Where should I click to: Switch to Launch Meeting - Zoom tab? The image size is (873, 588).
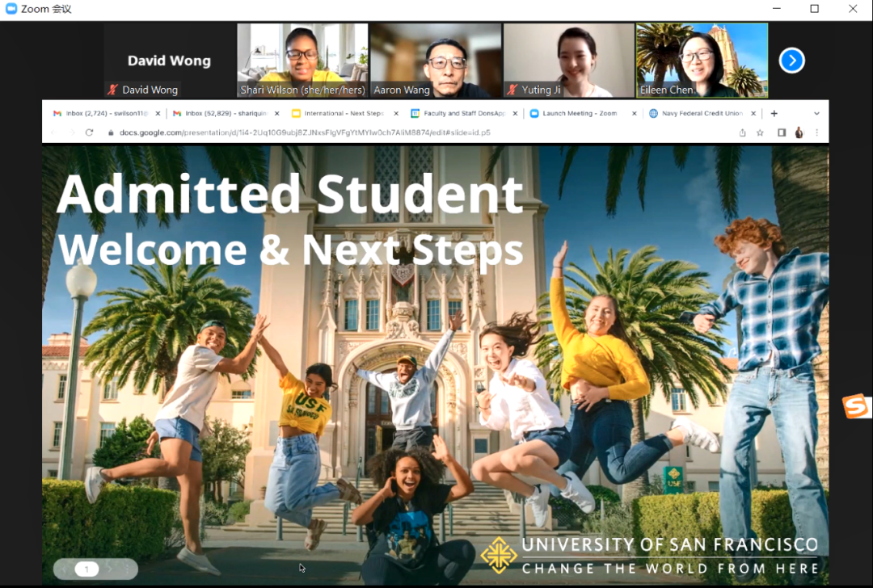579,114
